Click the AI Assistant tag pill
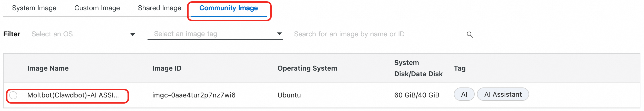 [x=503, y=95]
